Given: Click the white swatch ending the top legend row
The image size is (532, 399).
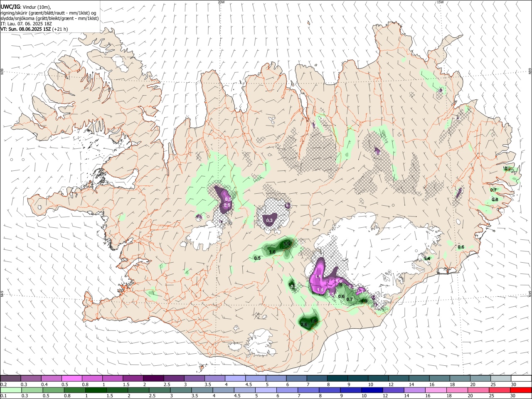Looking at the screenshot, I should [521, 379].
